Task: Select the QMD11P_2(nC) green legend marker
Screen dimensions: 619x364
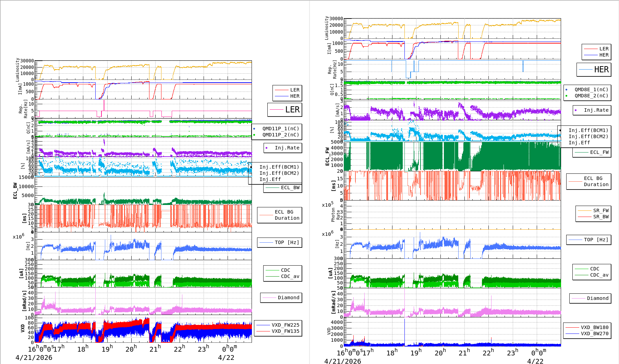Action: [x=254, y=135]
